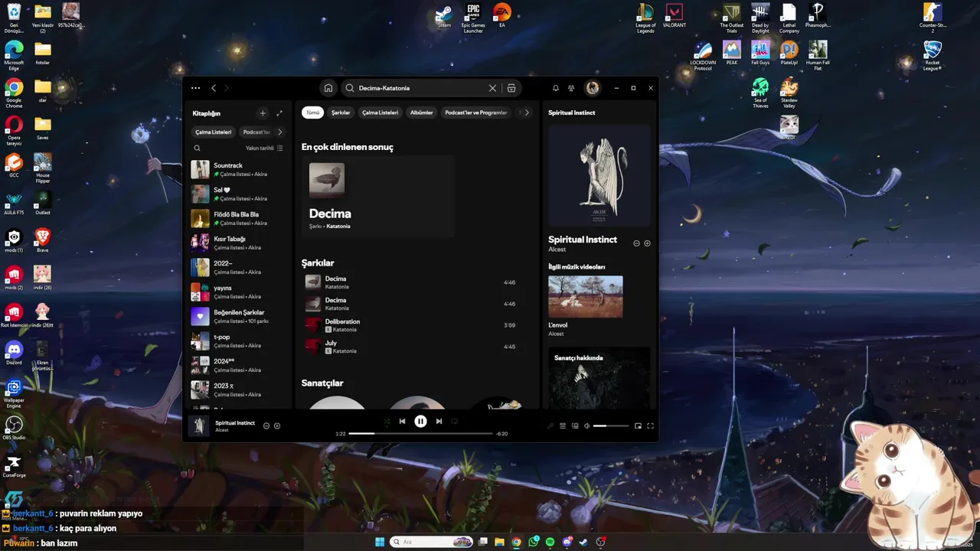Toggle the queue panel
Image resolution: width=980 pixels, height=551 pixels.
pyautogui.click(x=563, y=425)
